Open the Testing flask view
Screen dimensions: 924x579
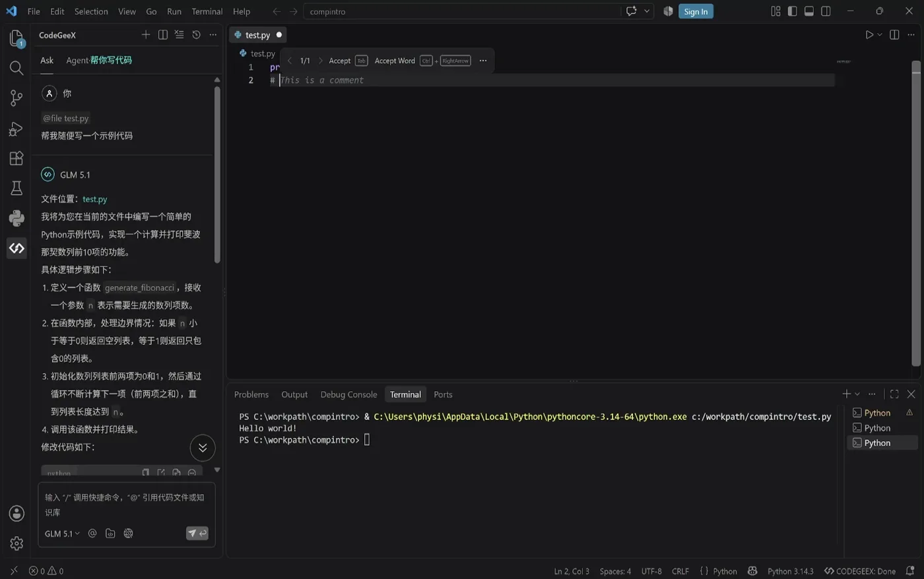coord(16,189)
